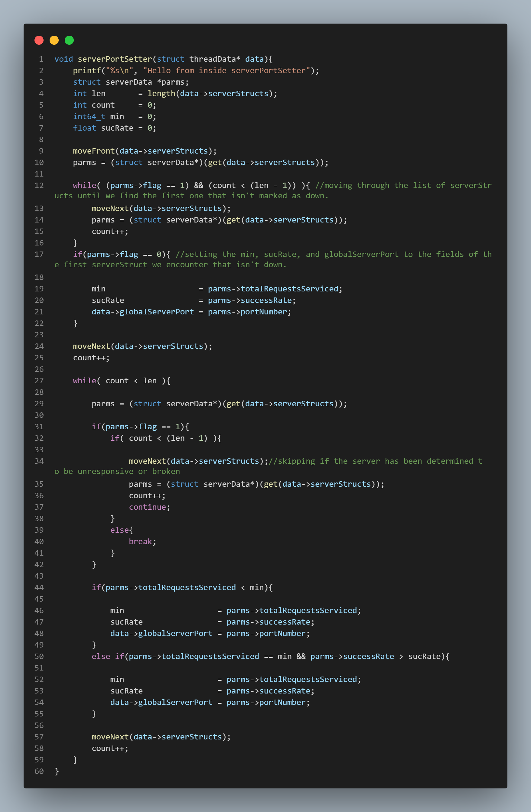Image resolution: width=531 pixels, height=812 pixels.
Task: Click while keyword on line 12
Action: click(85, 186)
